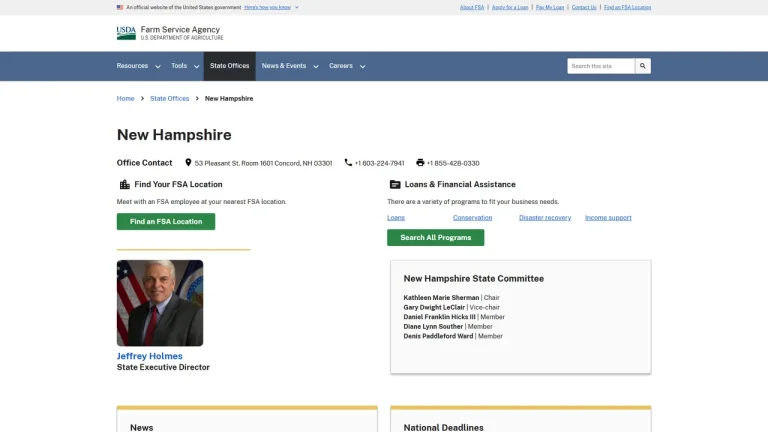Viewport: 768px width, 432px height.
Task: Click the green Find an FSA Location button
Action: 166,221
